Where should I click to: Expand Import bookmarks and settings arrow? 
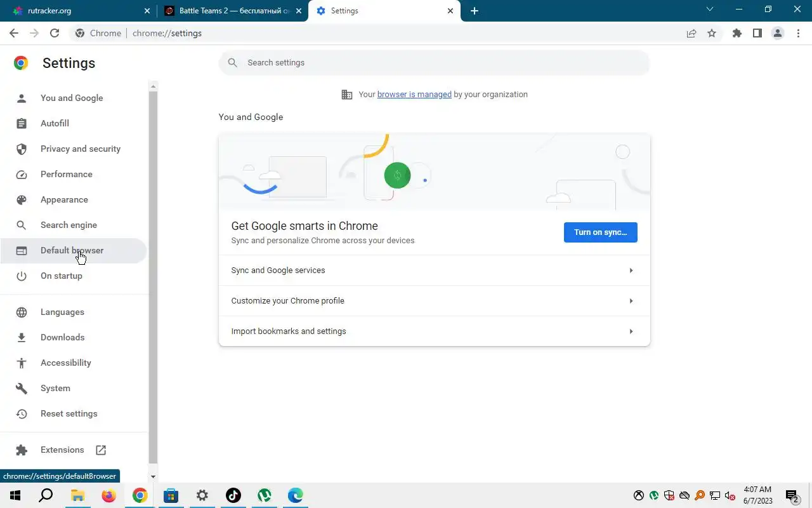pos(631,331)
